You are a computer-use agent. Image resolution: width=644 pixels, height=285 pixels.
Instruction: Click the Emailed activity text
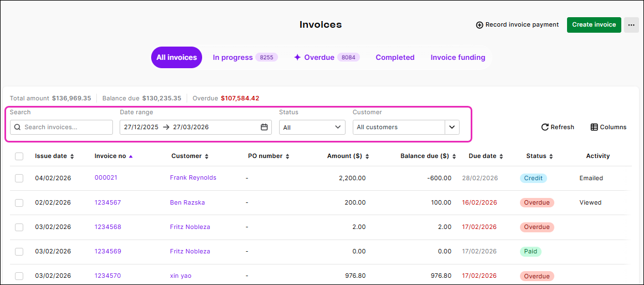591,178
